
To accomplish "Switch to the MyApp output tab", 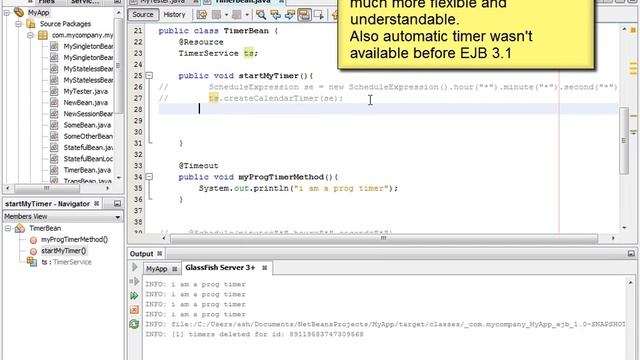I will pyautogui.click(x=157, y=269).
